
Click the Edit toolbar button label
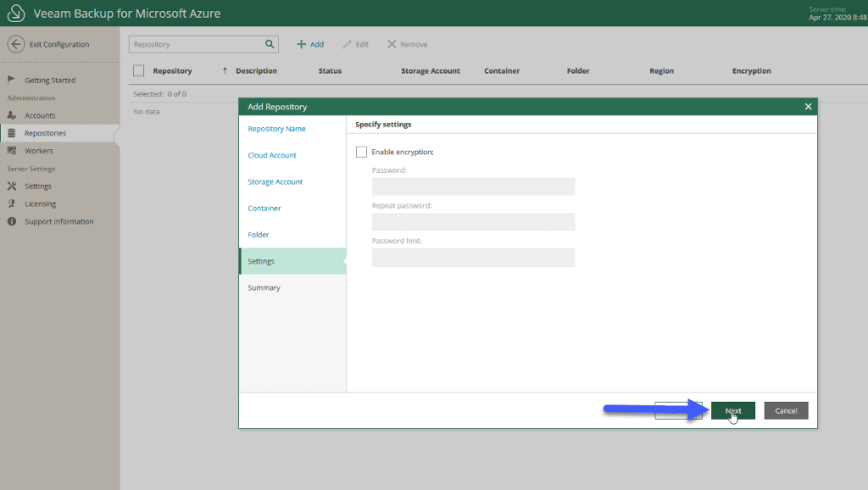362,44
